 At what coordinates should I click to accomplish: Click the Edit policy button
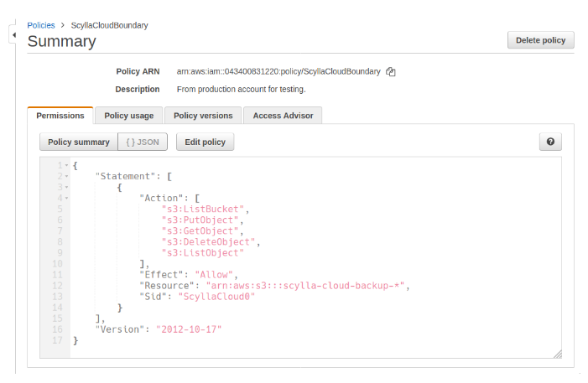coord(206,142)
